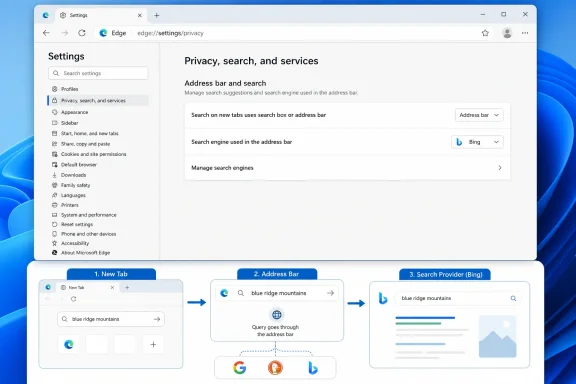Viewport: 576px width, 384px height.
Task: Open the Bing search engine dropdown
Action: click(477, 142)
